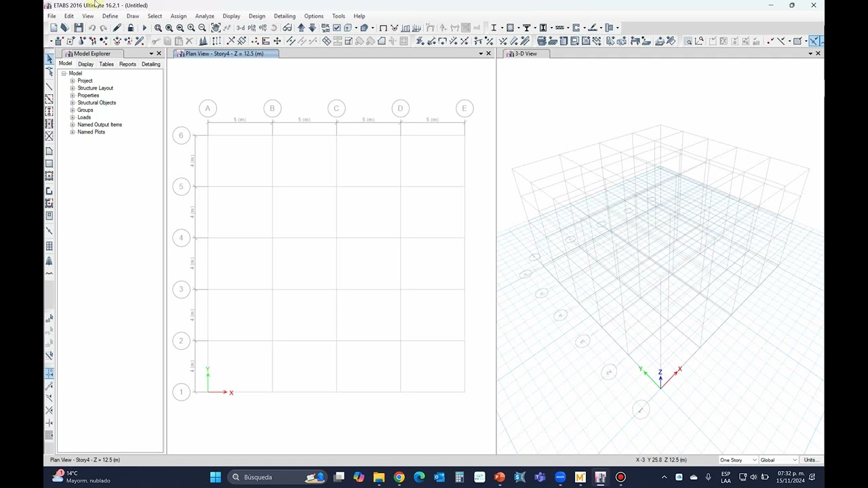Viewport: 868px width, 488px height.
Task: Collapse the root Model node
Action: [64, 73]
